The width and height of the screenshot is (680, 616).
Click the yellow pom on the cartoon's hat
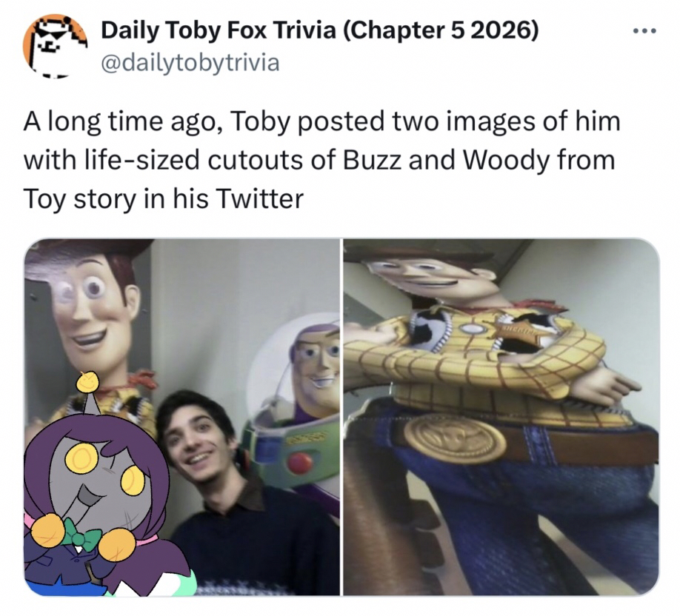(x=88, y=382)
